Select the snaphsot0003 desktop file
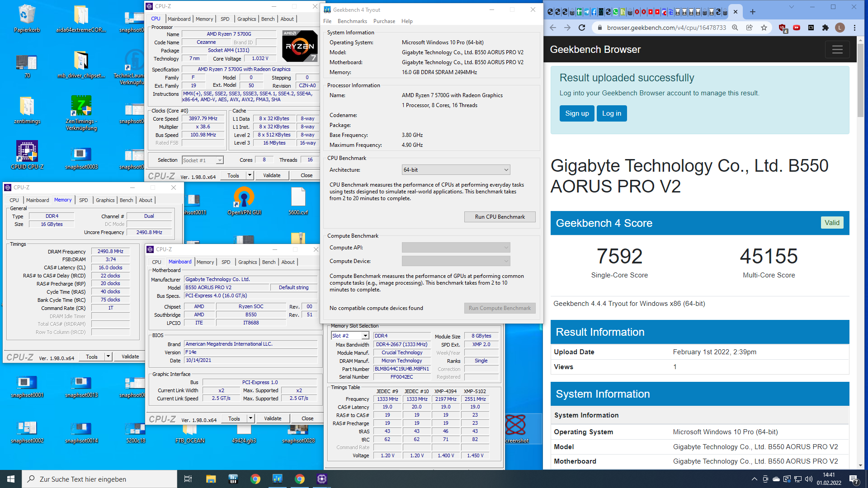The image size is (868, 488). [x=81, y=158]
